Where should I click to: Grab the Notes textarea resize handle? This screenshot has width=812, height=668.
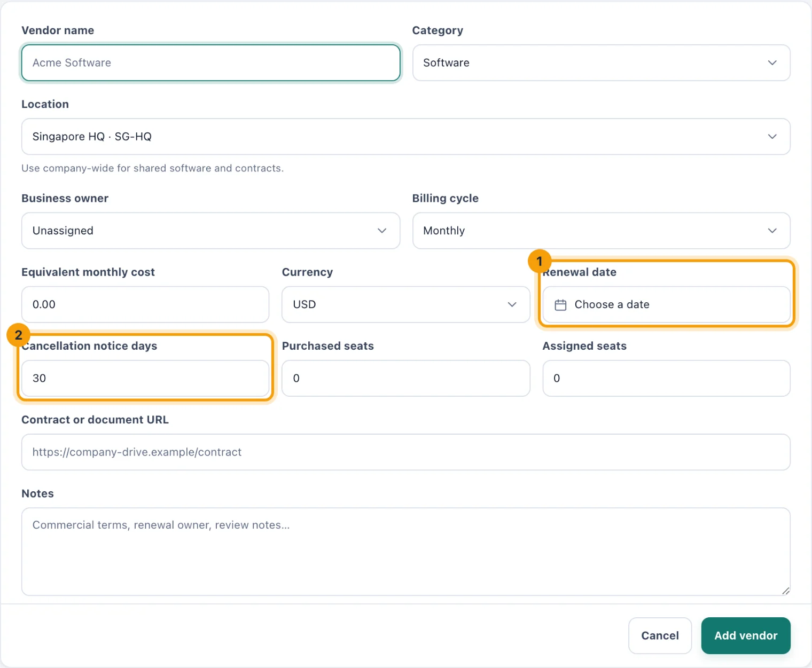(785, 591)
